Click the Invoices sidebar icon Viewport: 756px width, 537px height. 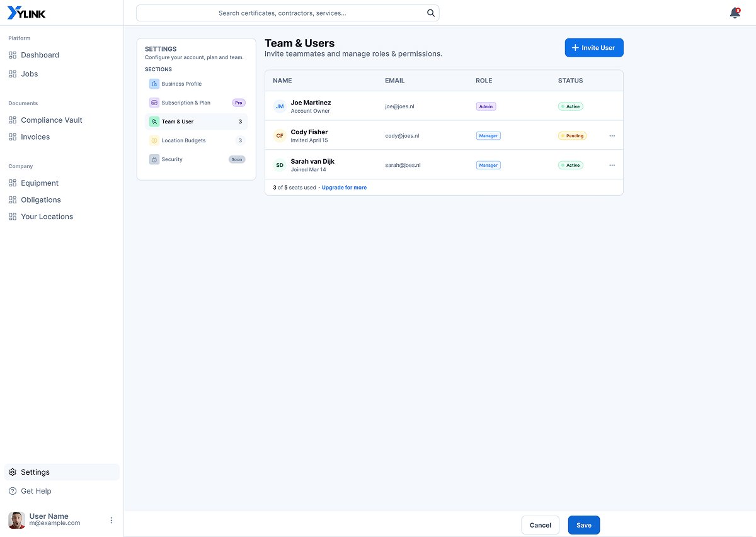pyautogui.click(x=13, y=137)
